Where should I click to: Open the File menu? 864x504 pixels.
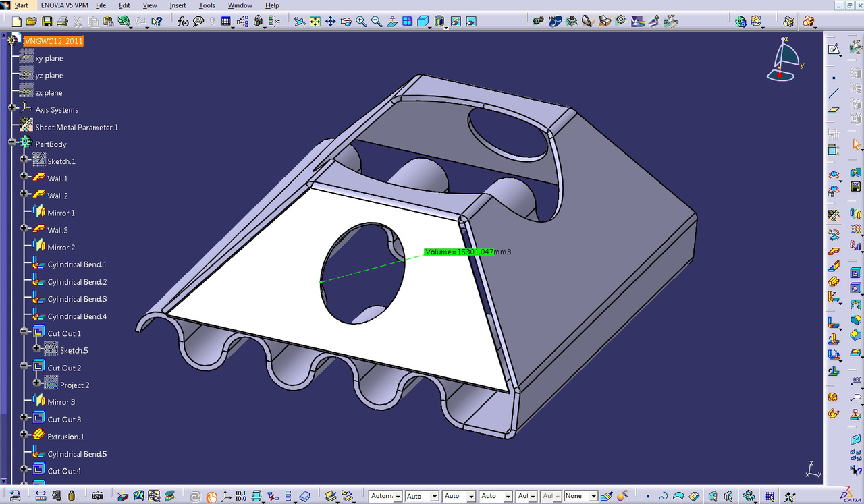pos(101,5)
